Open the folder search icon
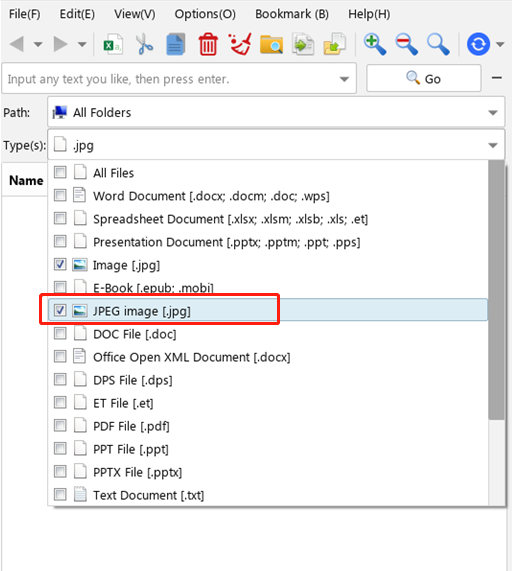 pos(271,44)
